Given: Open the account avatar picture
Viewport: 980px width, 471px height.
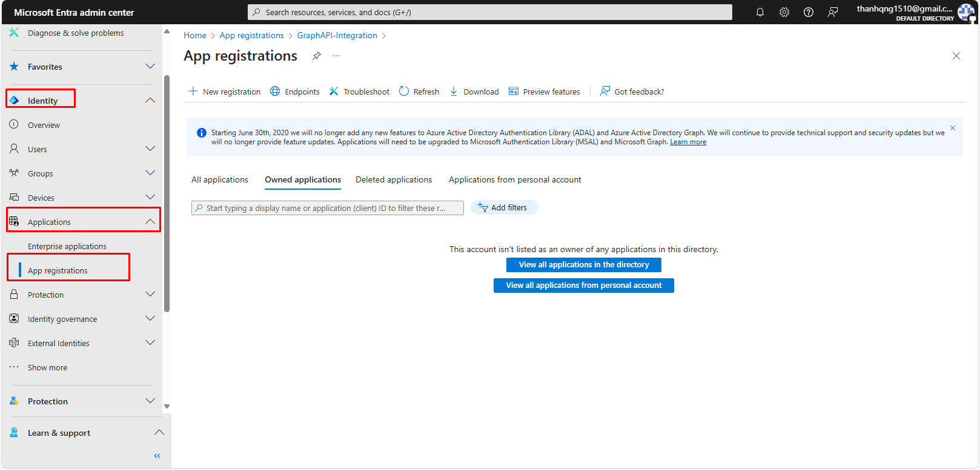Looking at the screenshot, I should click(966, 12).
